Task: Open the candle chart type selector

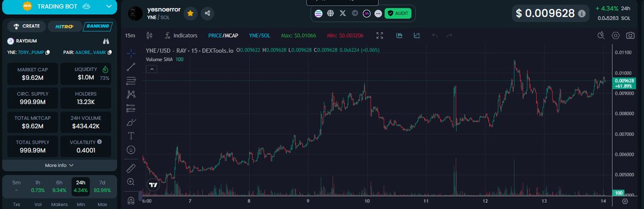Action: point(150,35)
